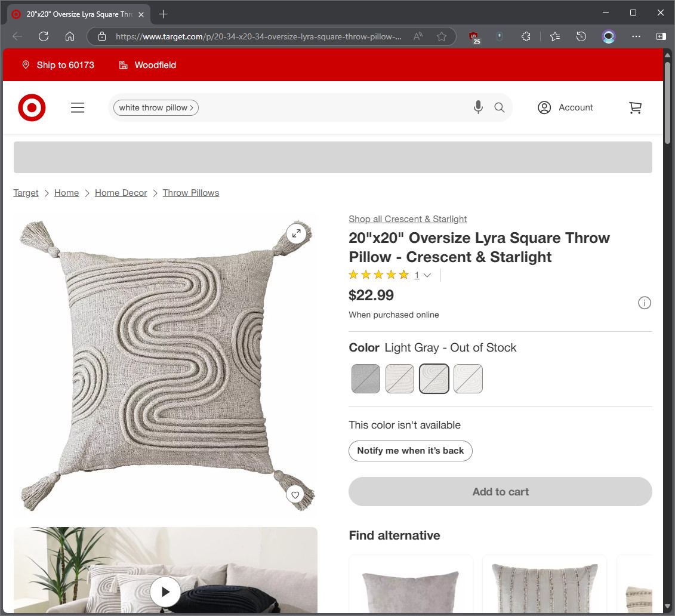Open price info icon
Viewport: 675px width, 616px height.
tap(644, 303)
